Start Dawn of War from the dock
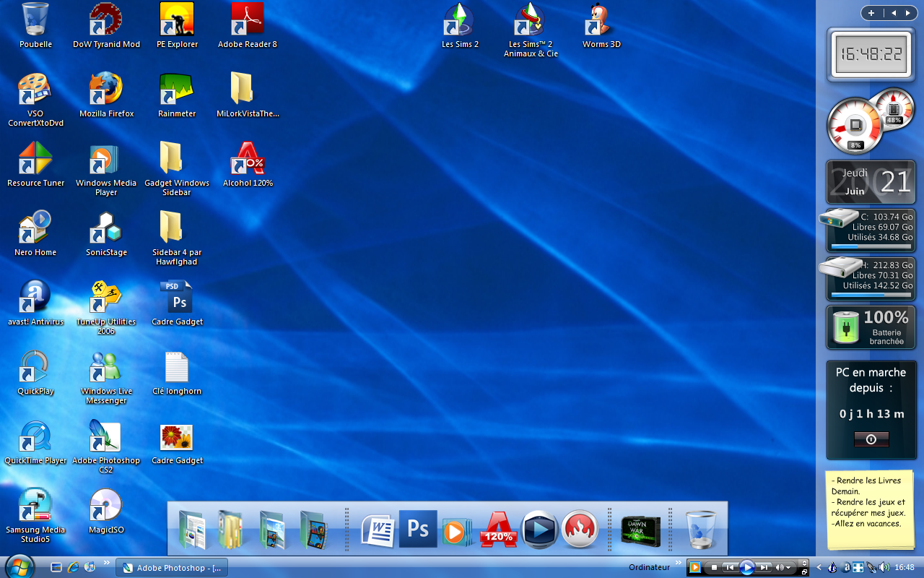The width and height of the screenshot is (924, 578). click(640, 531)
